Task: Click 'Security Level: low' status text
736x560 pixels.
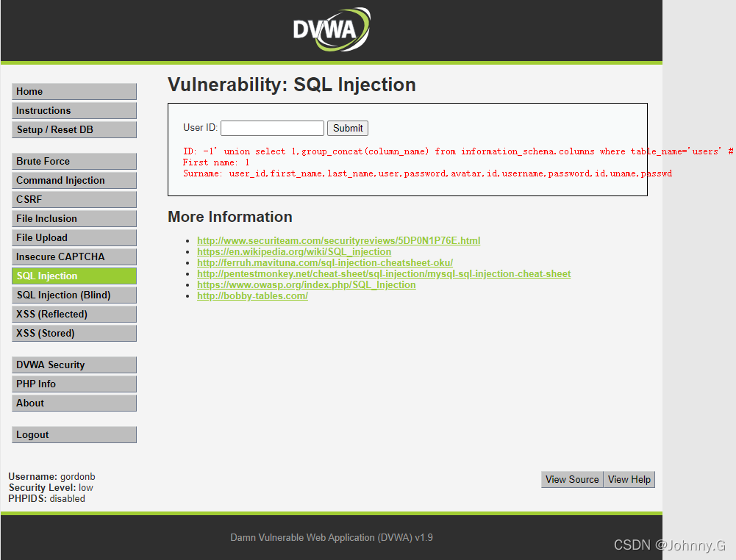Action: [51, 488]
